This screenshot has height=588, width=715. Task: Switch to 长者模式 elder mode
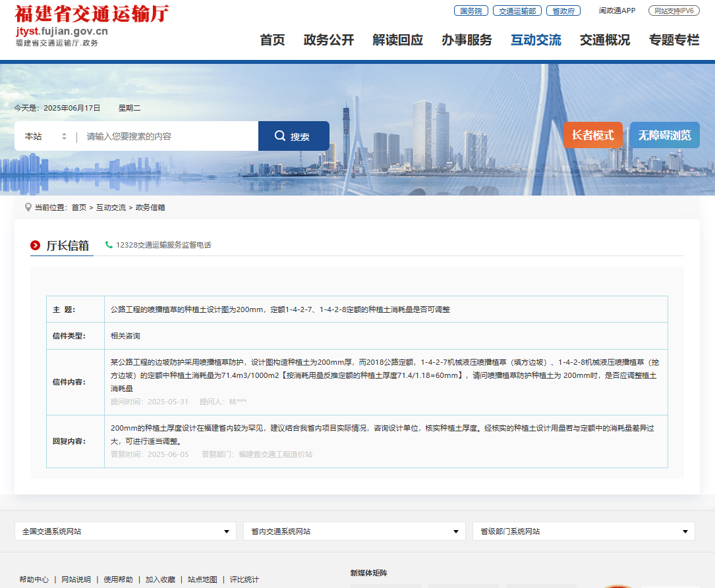point(592,135)
